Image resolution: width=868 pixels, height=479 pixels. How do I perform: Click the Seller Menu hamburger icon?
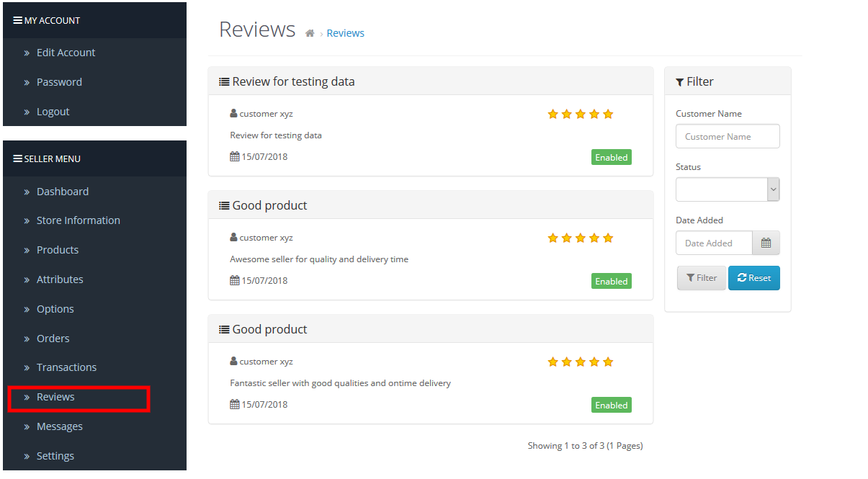(x=18, y=158)
